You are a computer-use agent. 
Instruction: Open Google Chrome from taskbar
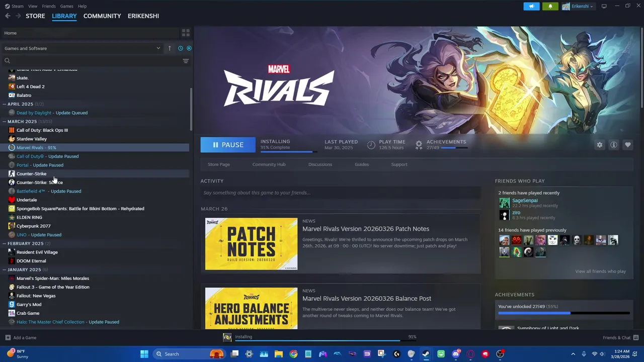293,354
